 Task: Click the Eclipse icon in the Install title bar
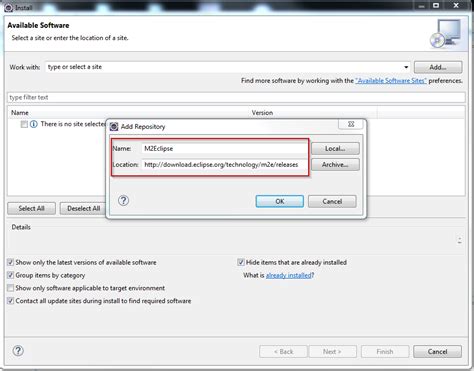click(x=9, y=7)
